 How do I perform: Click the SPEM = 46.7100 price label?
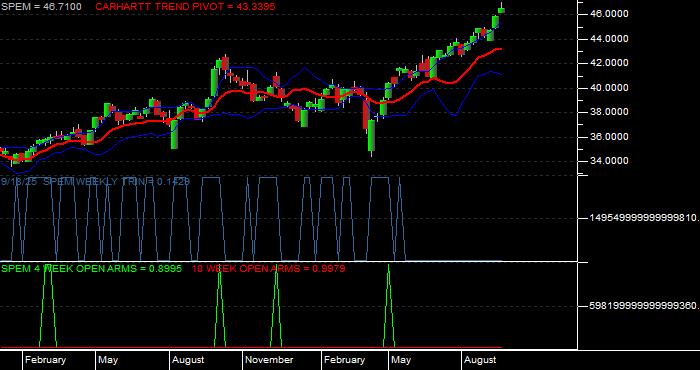(42, 7)
